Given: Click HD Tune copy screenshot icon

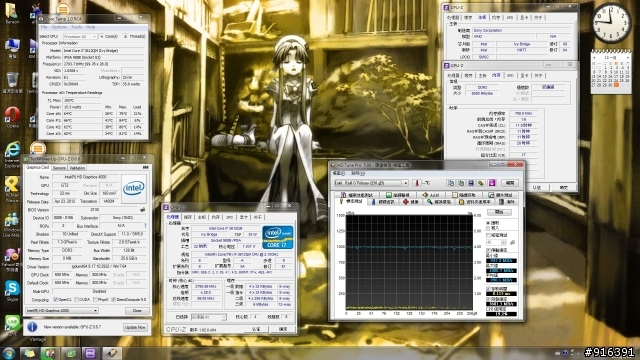Looking at the screenshot, I should [461, 183].
